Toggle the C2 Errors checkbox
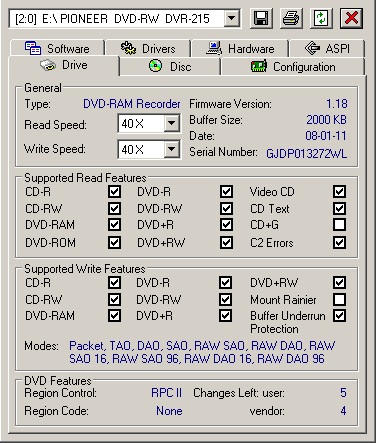Screen dimensions: 376x443 339,242
